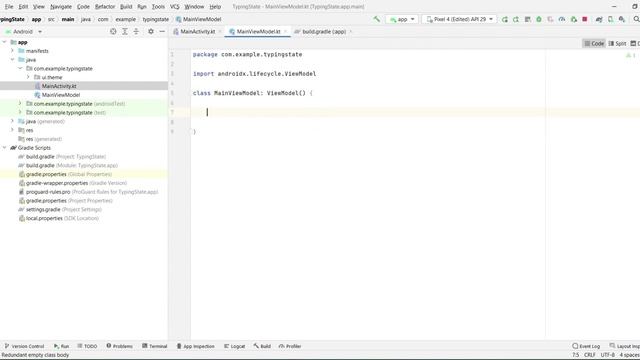Click the CRLF line separator in status bar
The height and width of the screenshot is (360, 640).
pos(590,355)
